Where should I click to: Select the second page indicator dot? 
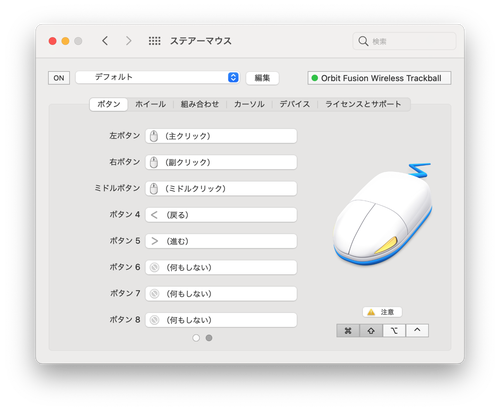(209, 338)
